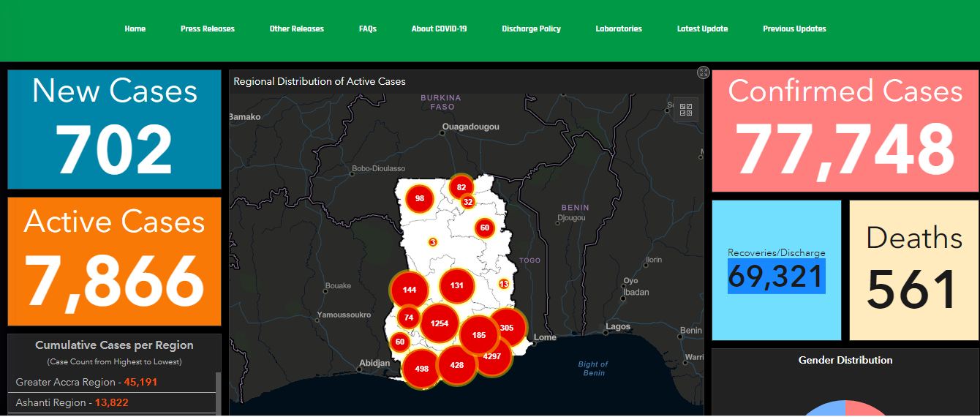This screenshot has height=417, width=980.
Task: Click the 498 cases cluster bubble
Action: pos(421,369)
